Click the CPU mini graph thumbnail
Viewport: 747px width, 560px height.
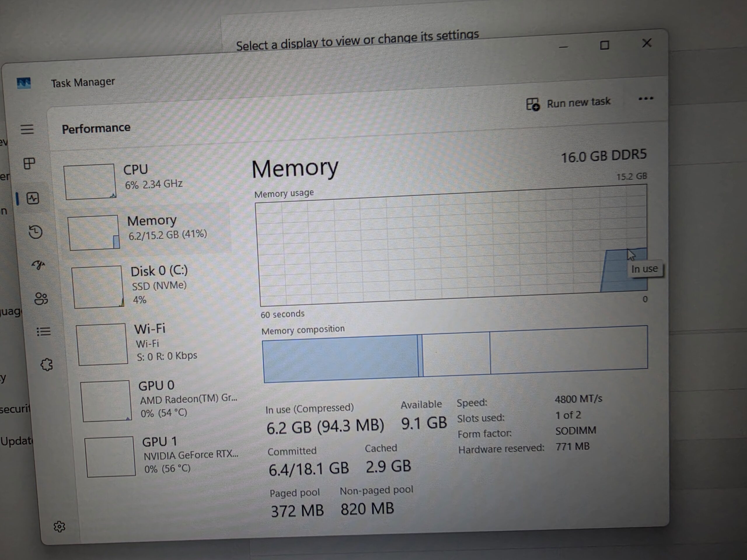click(x=90, y=182)
